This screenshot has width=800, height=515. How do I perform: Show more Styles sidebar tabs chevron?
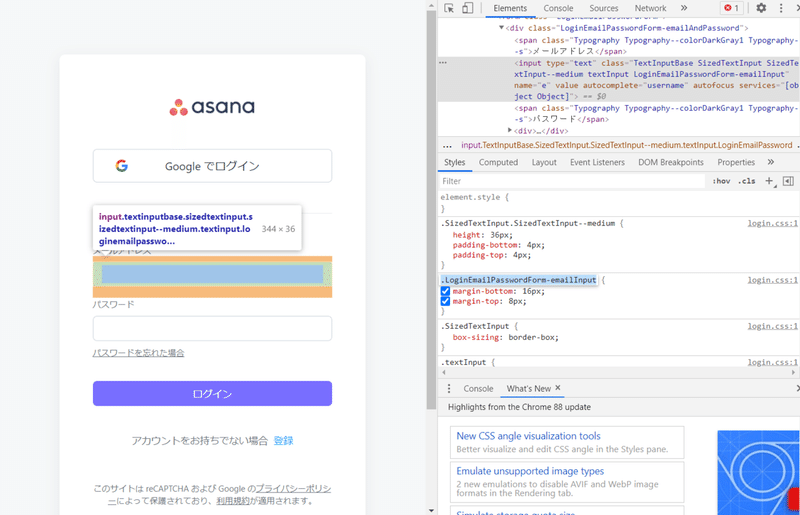coord(770,162)
